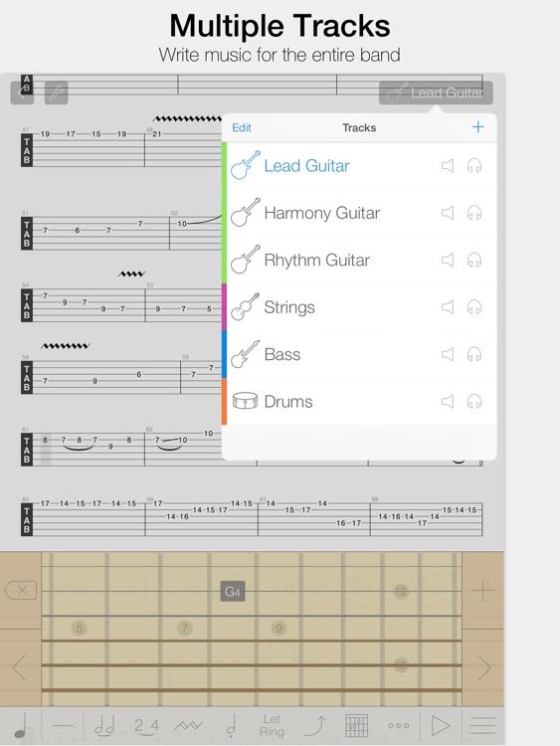Screen dimensions: 560x746
Task: Tap fret 6 in measure 58
Action: 138,374
